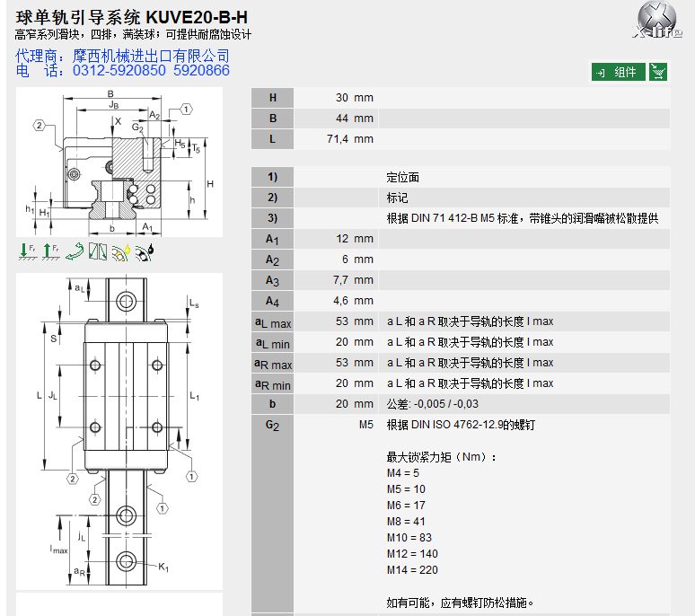Open the top-view dimension drawing
The width and height of the screenshot is (695, 616).
(x=119, y=429)
